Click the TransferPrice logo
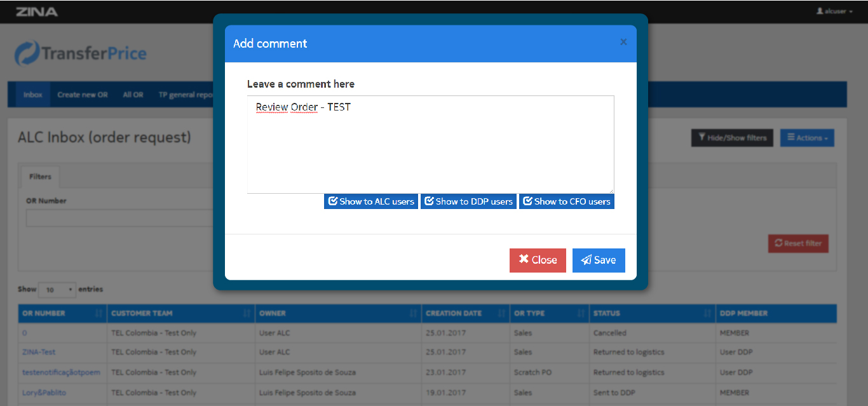Image resolution: width=868 pixels, height=406 pixels. click(x=81, y=53)
